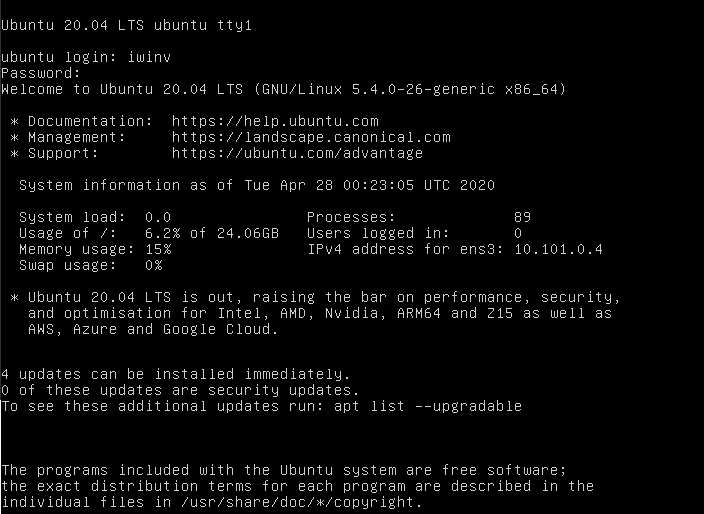Screen dimensions: 704x514
Task: Click the Password: prompt line
Action: tap(41, 73)
